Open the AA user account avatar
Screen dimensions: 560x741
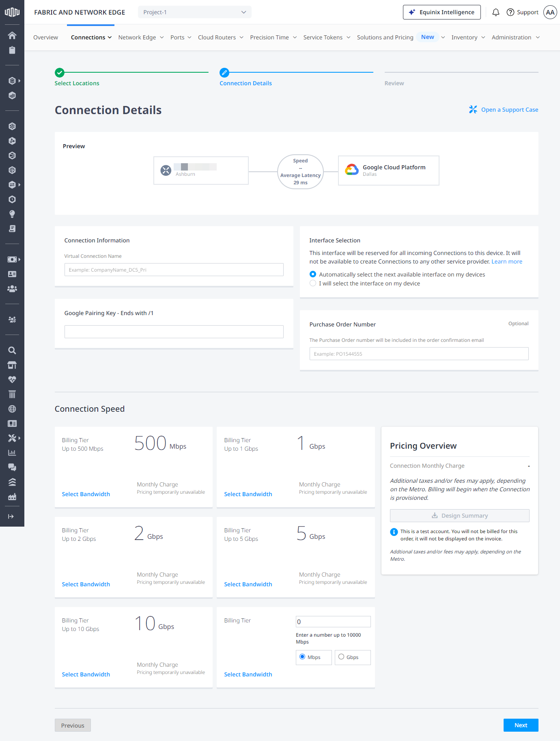(x=550, y=12)
